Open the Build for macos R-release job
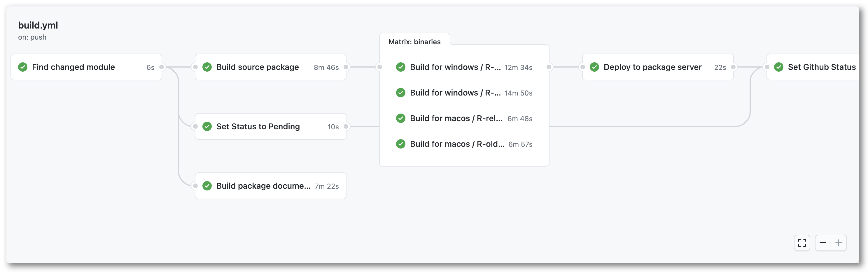Screen dimensions: 868x272 coord(456,118)
